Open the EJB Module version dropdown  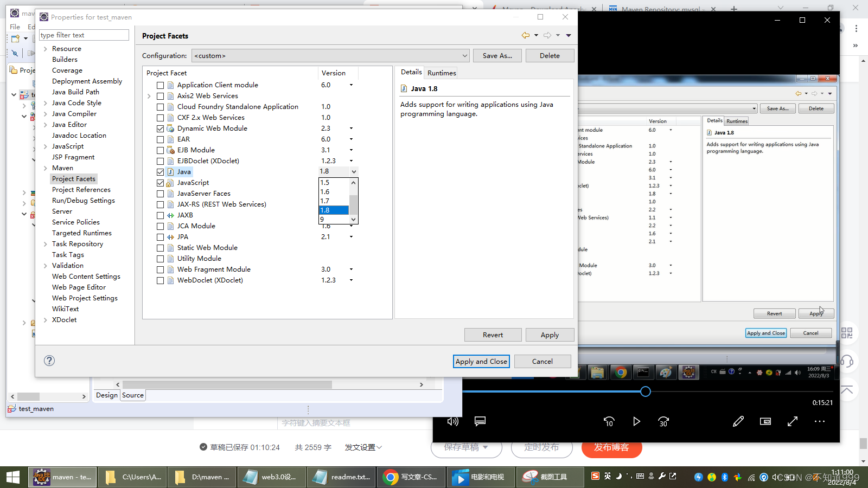(351, 150)
